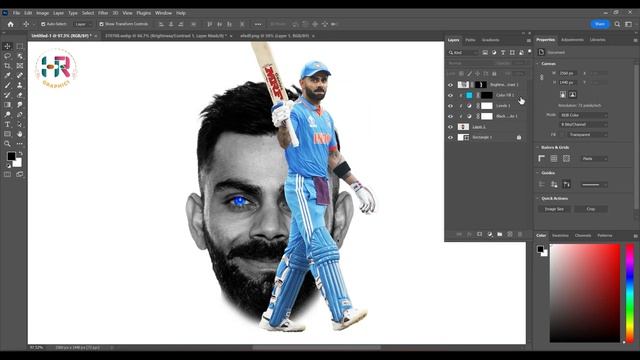Toggle the Auto-Select checkbox
640x360 pixels.
point(43,24)
